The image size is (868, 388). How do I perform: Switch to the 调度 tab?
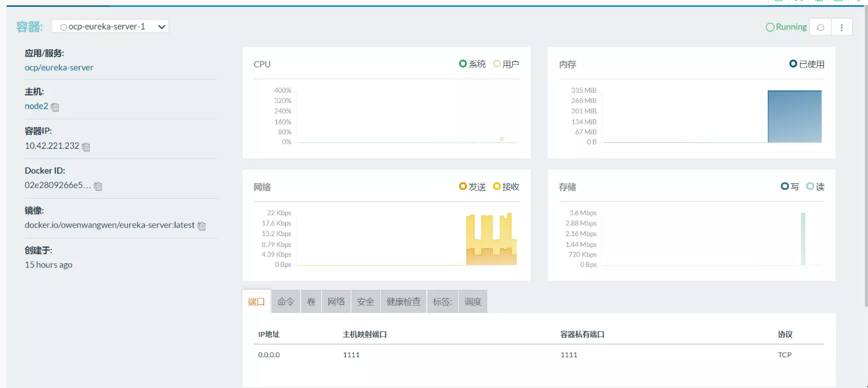pos(473,302)
